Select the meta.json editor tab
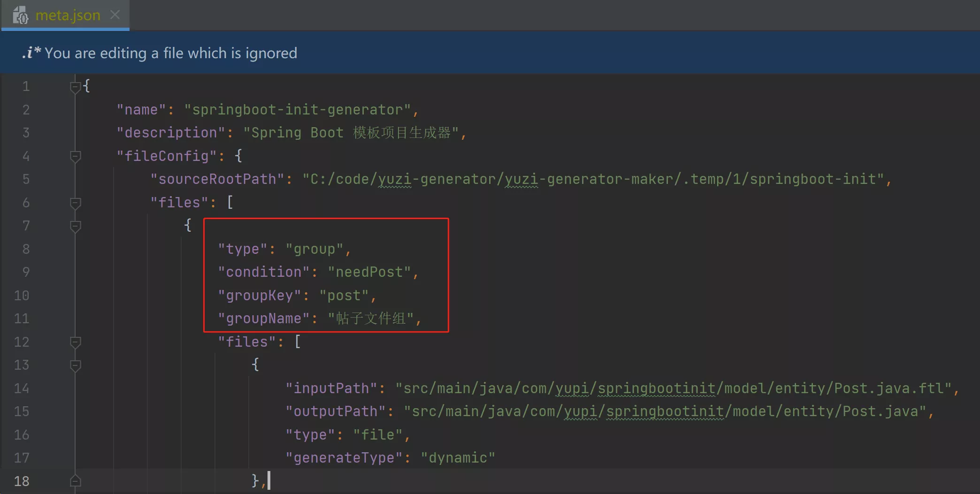 [x=65, y=15]
